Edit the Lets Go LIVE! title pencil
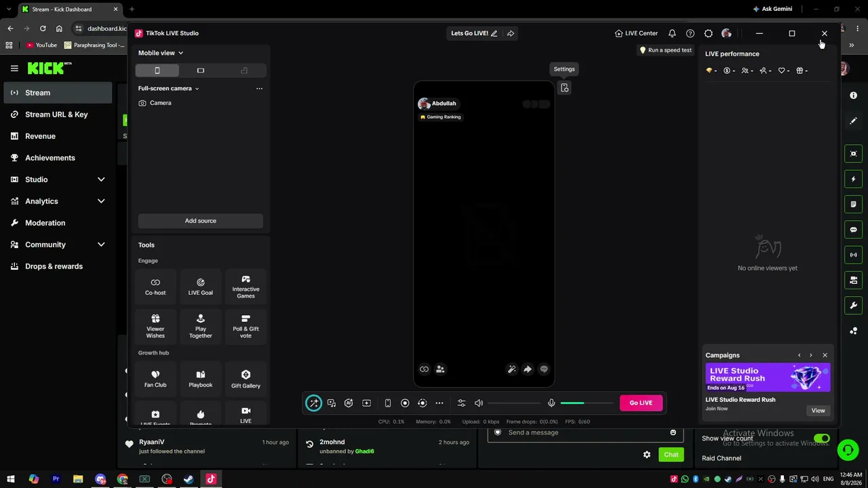Screen dimensions: 868x488 494,33
